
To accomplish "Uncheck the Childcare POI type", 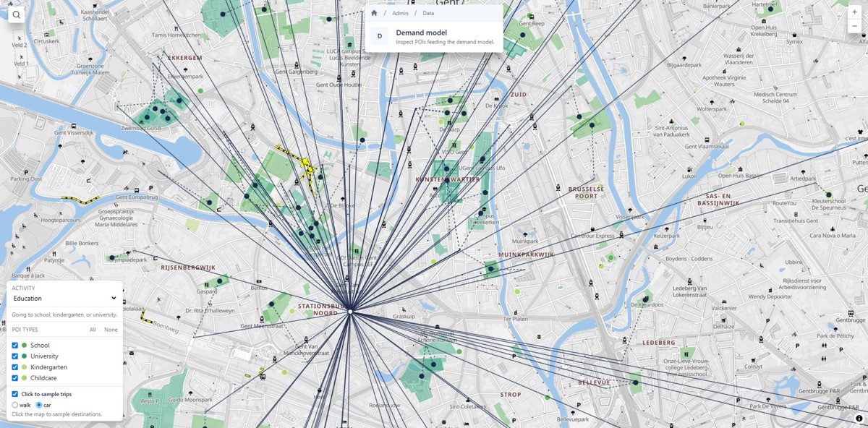I will point(14,378).
